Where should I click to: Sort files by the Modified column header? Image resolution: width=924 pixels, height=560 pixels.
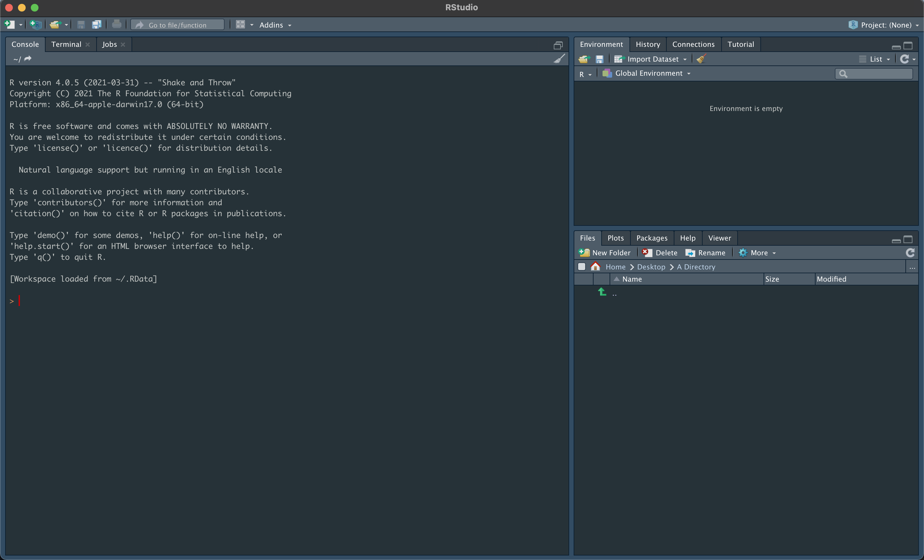click(x=867, y=279)
